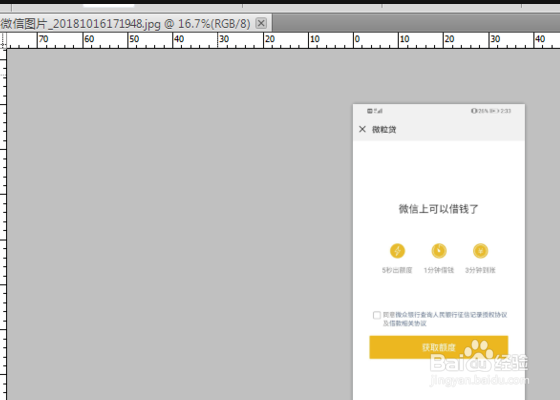The width and height of the screenshot is (560, 400).
Task: Click the vertical ruler at the left
Action: 3,224
